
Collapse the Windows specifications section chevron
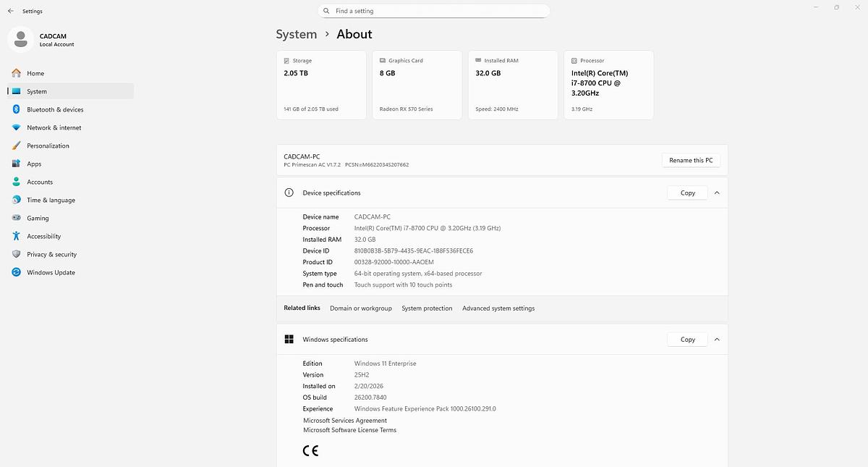pos(717,339)
